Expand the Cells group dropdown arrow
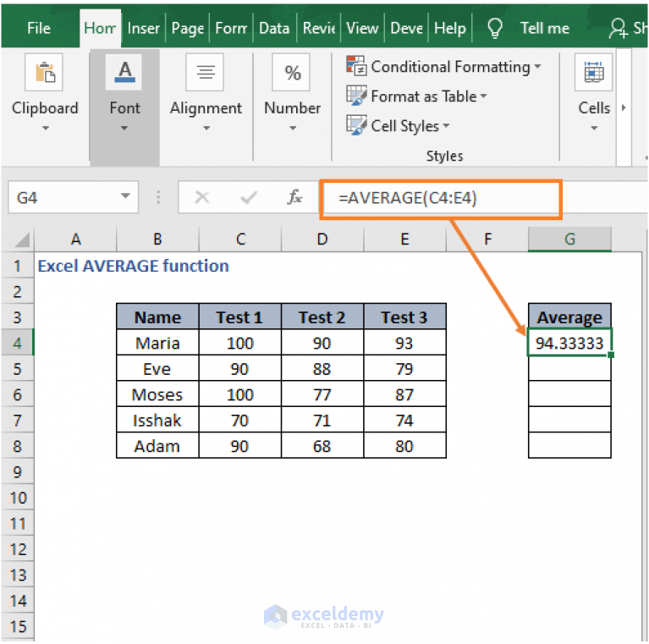This screenshot has width=649, height=644. tap(594, 129)
